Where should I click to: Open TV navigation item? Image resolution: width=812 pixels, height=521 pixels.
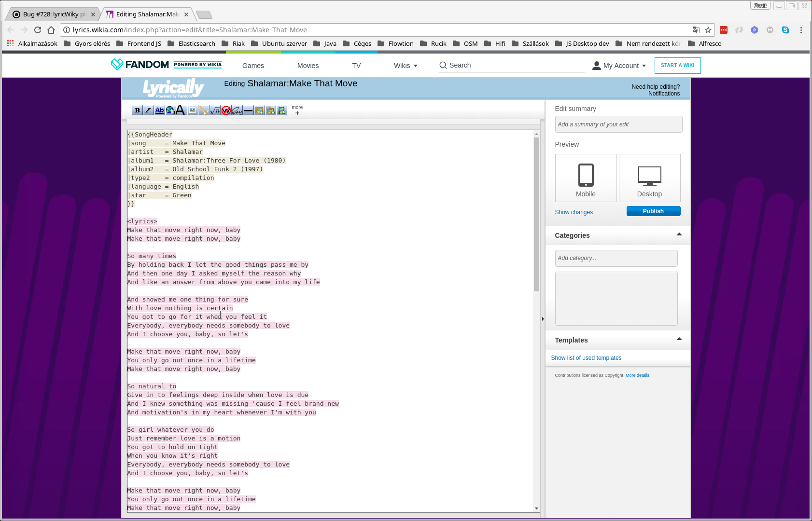(x=356, y=66)
